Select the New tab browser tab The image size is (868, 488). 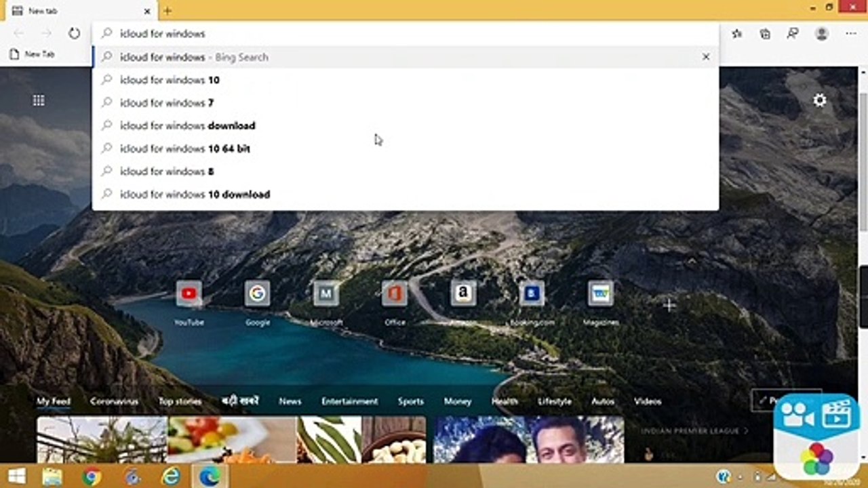click(80, 11)
